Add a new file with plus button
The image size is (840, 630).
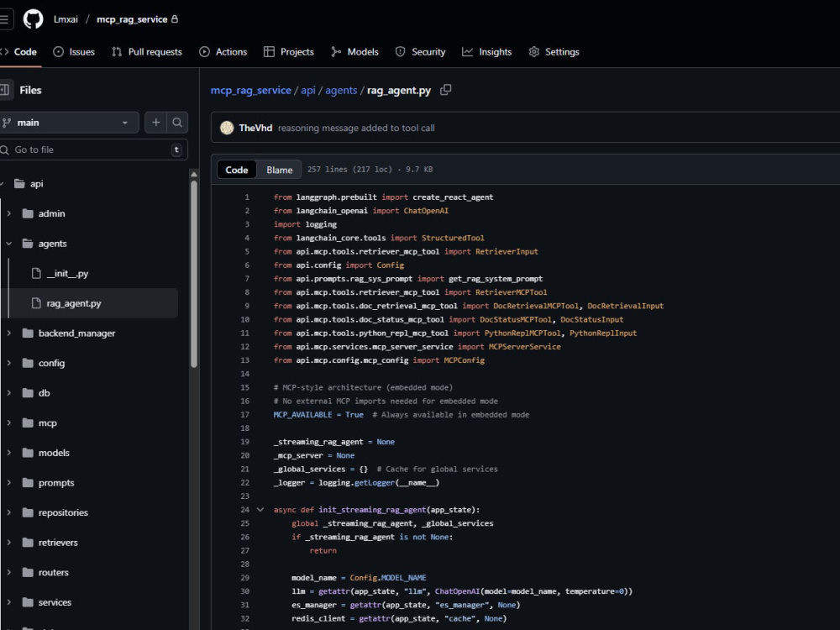tap(156, 123)
